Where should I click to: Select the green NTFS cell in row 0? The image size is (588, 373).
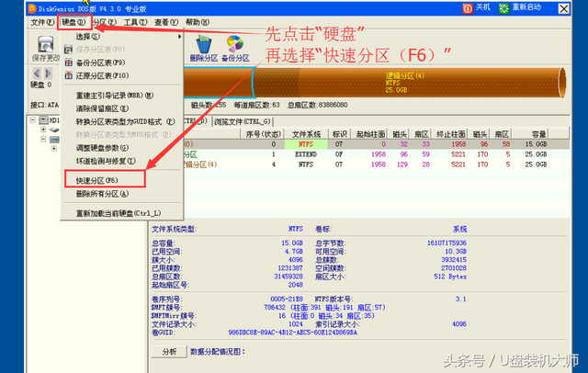306,144
